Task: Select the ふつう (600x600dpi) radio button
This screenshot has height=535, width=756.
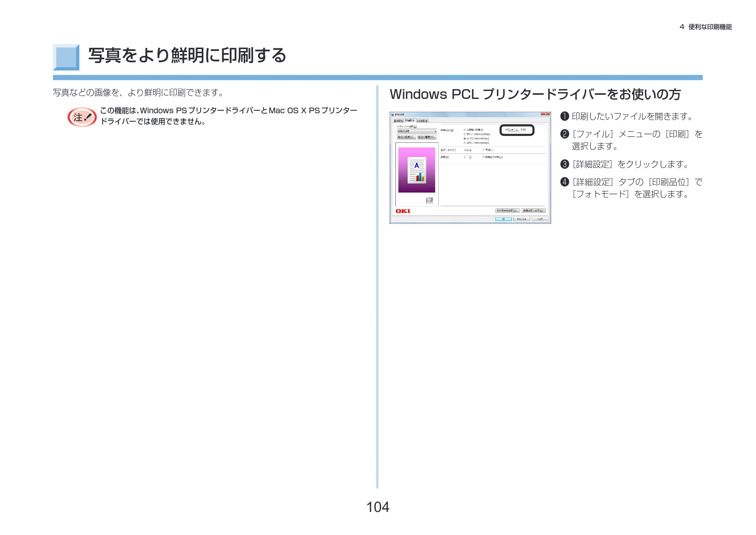Action: click(465, 139)
